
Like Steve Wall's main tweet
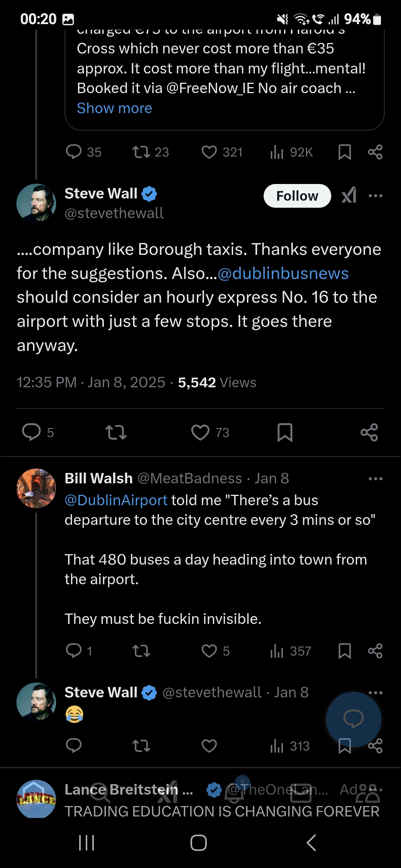(x=200, y=432)
